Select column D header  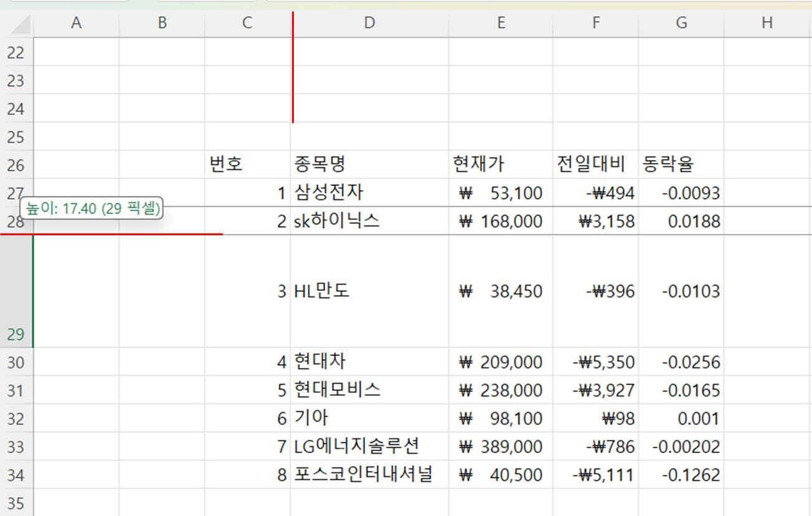click(369, 24)
